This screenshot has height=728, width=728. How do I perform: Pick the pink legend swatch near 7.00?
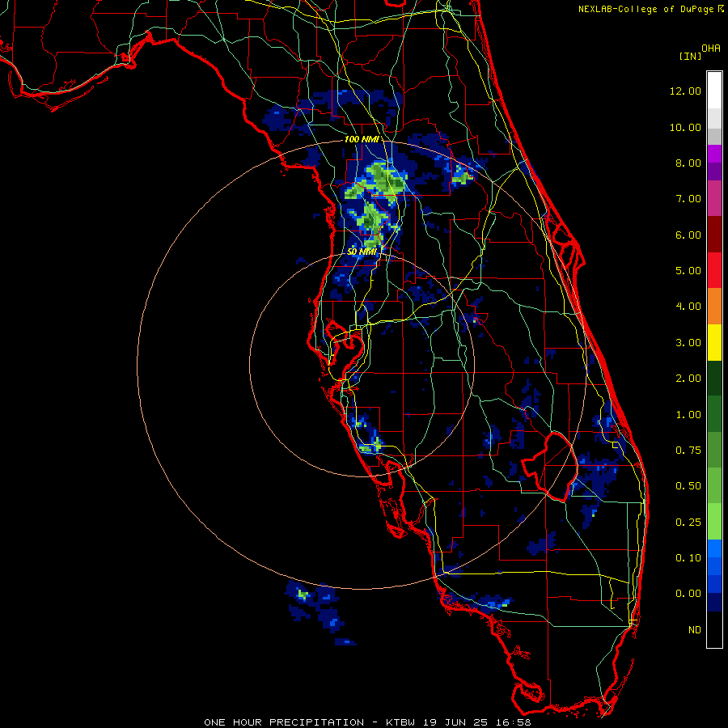714,198
